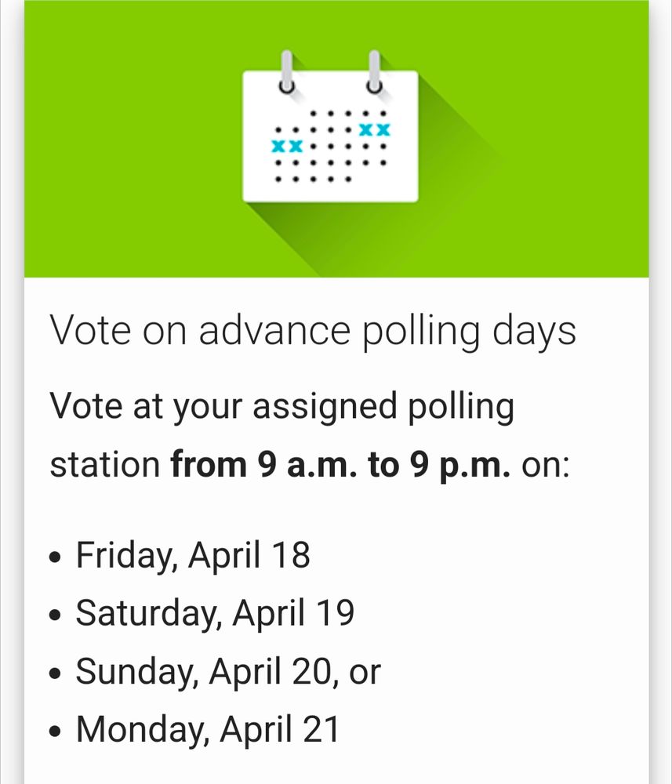Click the bullet before Saturday, April 19
This screenshot has height=784, width=672.
tap(56, 615)
